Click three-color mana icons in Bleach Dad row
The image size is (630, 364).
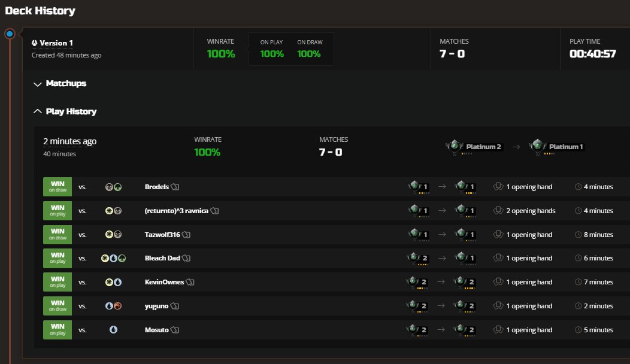click(x=113, y=258)
